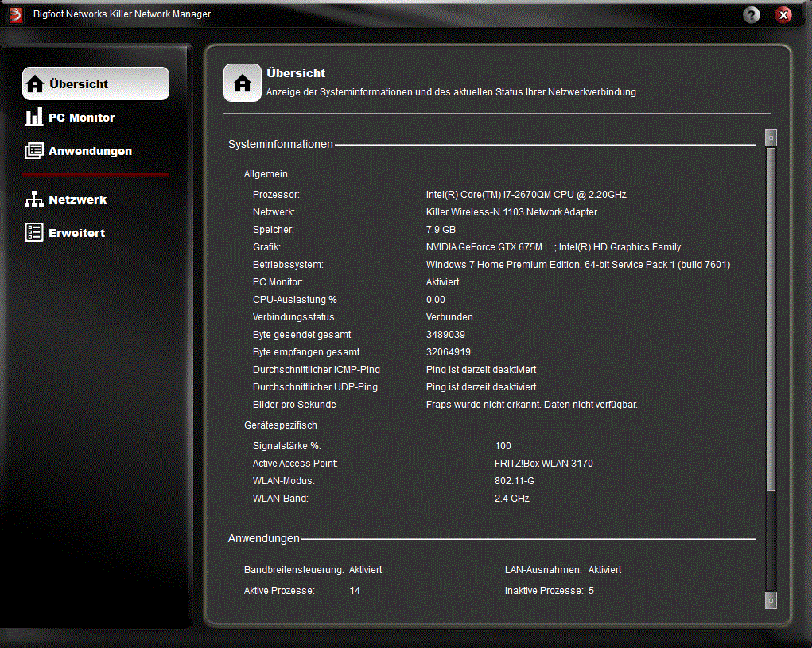Open the PC Monitor section
This screenshot has width=812, height=648.
coord(82,118)
